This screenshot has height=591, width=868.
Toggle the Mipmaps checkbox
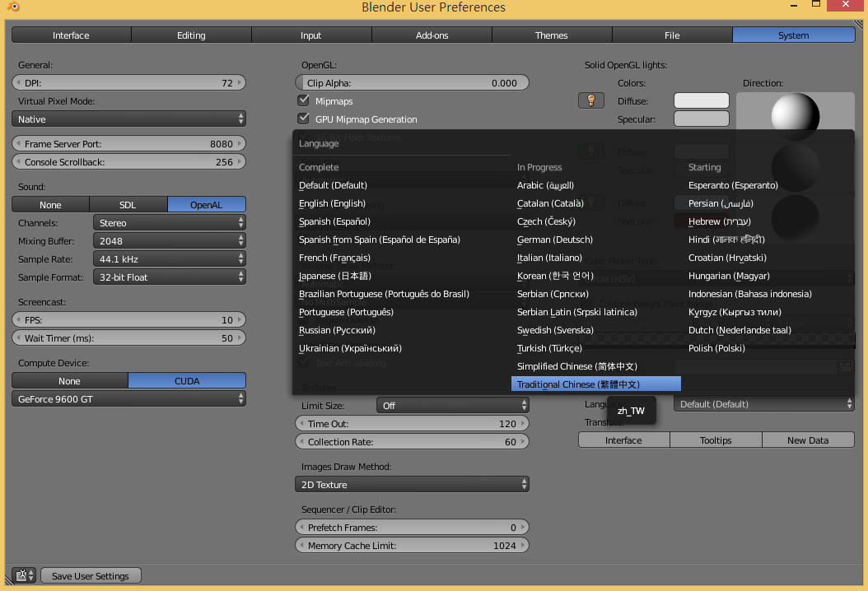pos(303,100)
